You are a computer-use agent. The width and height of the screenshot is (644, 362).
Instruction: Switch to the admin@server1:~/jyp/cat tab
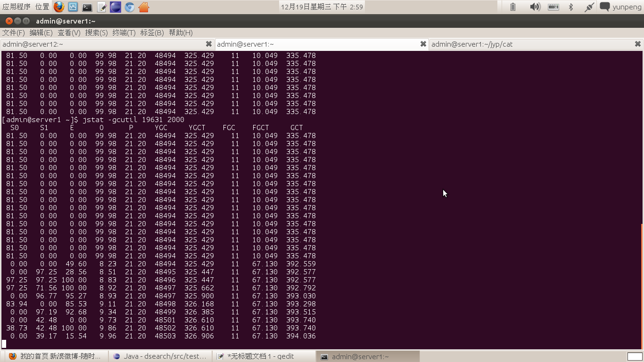click(x=537, y=44)
